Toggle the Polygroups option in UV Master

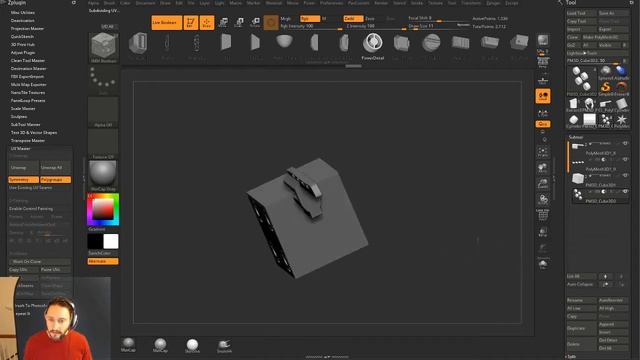point(56,180)
